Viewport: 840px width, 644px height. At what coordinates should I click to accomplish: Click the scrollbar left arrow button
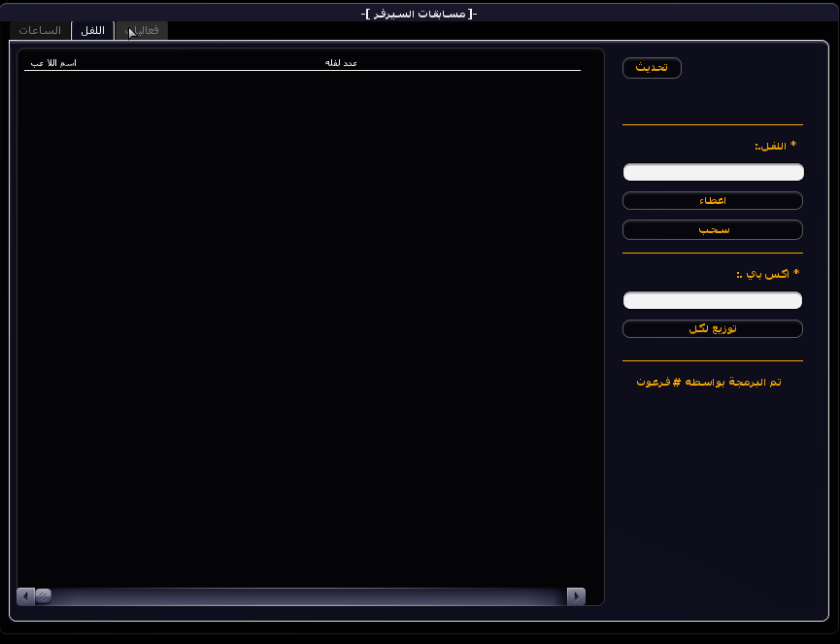pos(25,595)
